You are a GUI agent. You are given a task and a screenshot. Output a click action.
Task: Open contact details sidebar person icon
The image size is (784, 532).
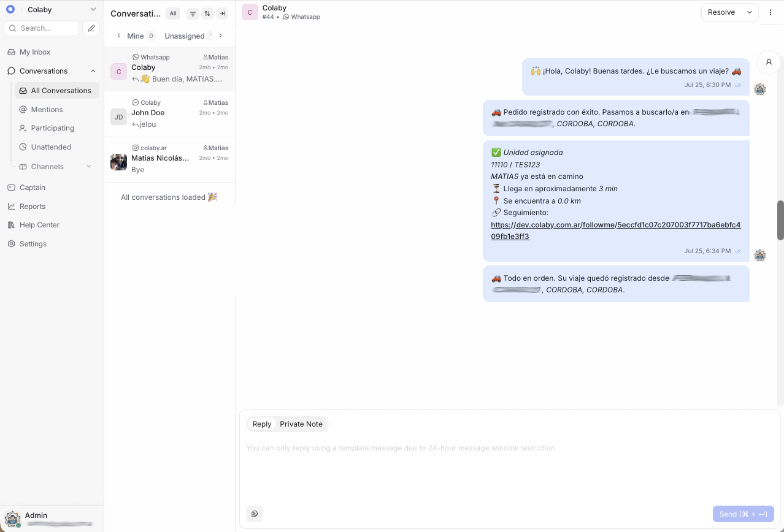pyautogui.click(x=769, y=62)
